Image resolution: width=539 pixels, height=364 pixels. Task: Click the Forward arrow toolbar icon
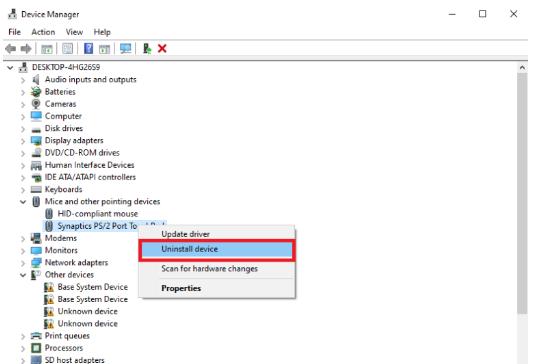pos(26,49)
